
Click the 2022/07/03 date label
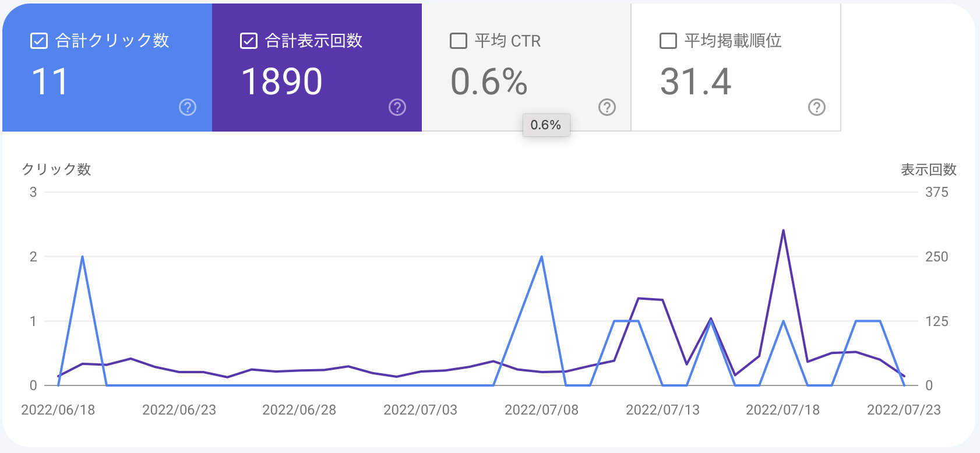coord(421,410)
